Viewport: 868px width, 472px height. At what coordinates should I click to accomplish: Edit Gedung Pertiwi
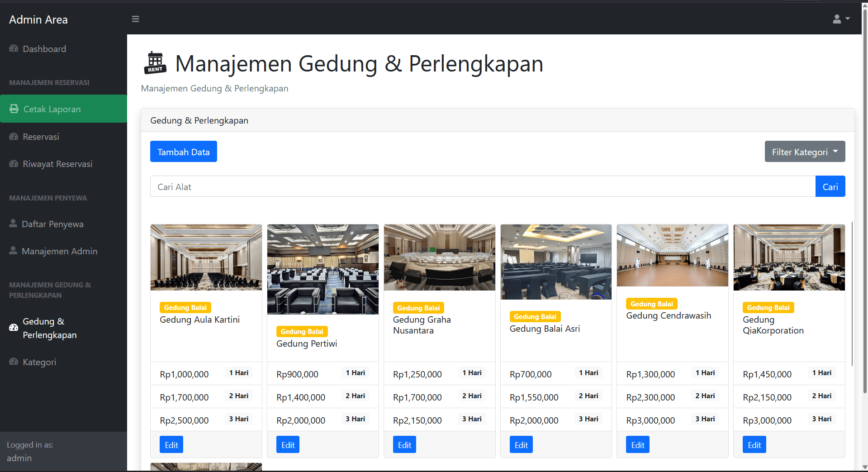288,445
